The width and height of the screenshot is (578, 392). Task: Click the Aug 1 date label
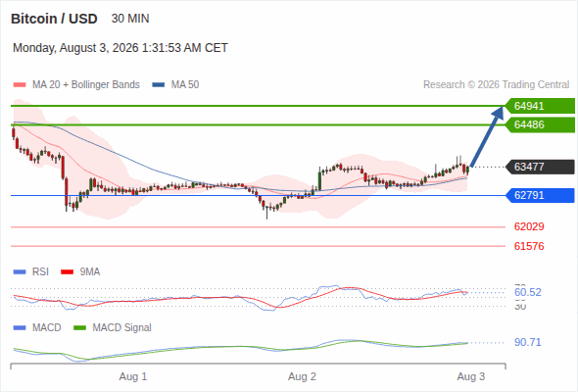[133, 376]
